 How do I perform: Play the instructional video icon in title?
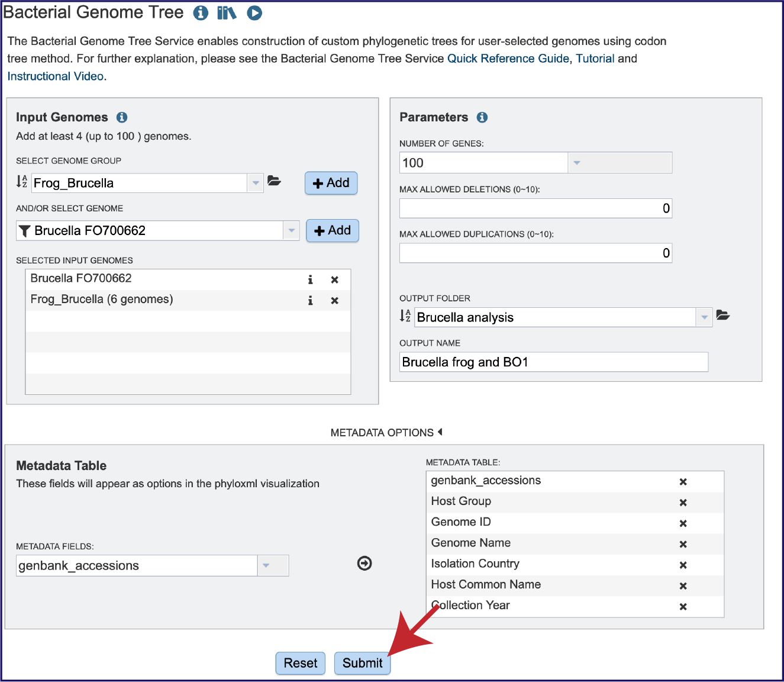[x=254, y=13]
